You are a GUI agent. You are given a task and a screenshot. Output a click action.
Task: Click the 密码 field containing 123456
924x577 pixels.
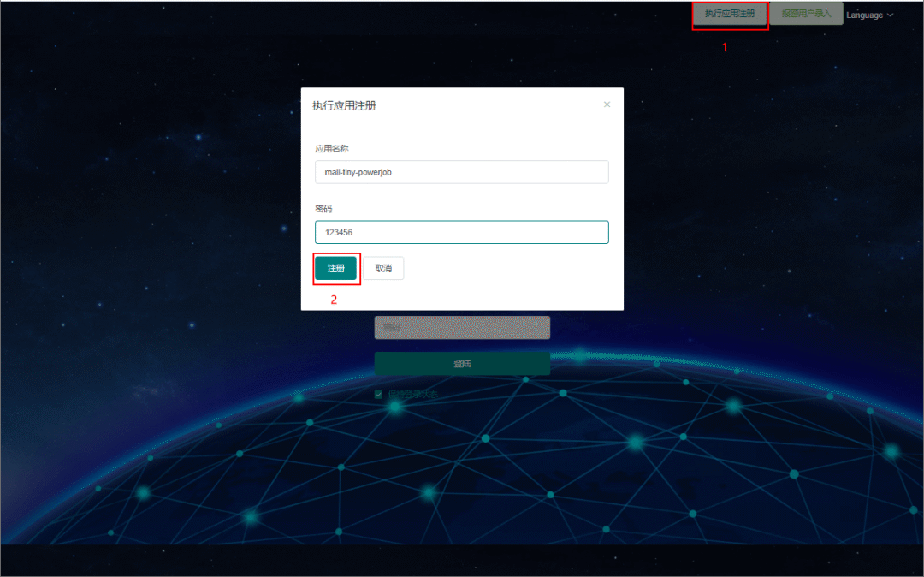pos(461,232)
